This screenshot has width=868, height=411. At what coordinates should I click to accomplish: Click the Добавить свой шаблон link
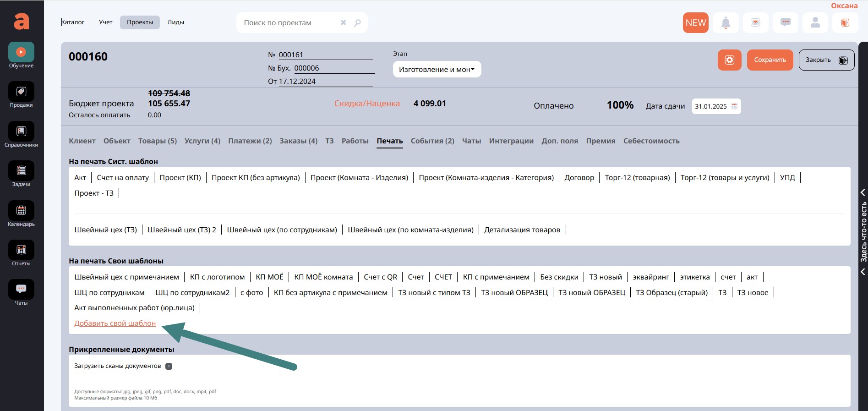point(115,323)
